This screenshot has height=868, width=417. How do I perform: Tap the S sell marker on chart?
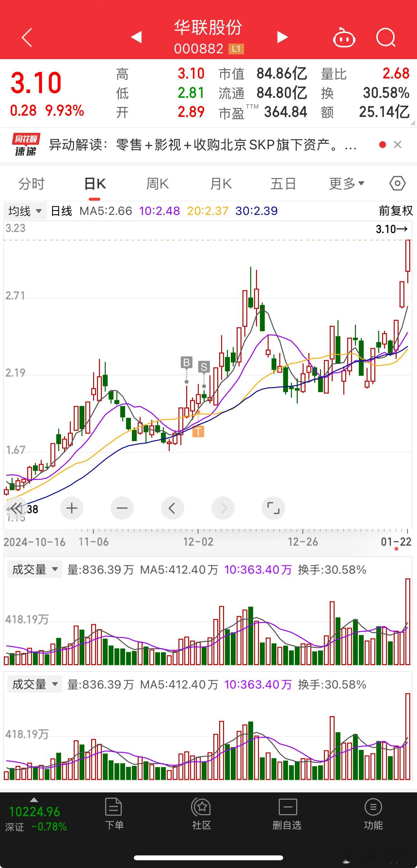coord(204,366)
